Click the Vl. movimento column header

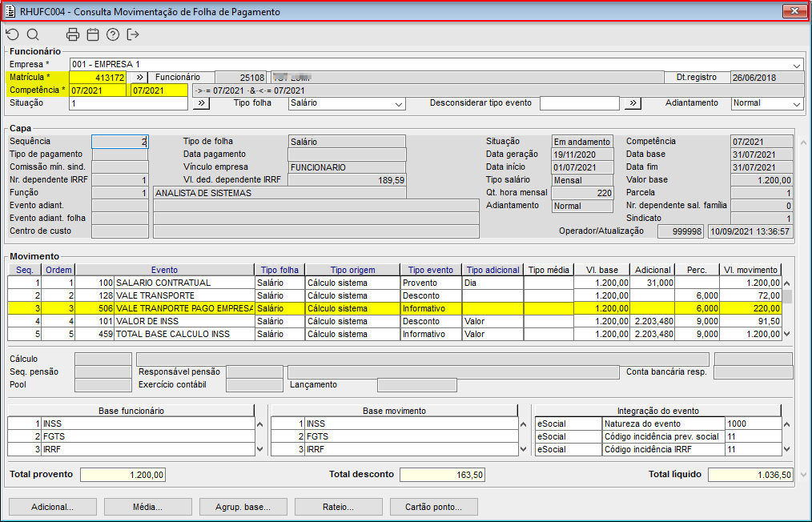click(750, 271)
